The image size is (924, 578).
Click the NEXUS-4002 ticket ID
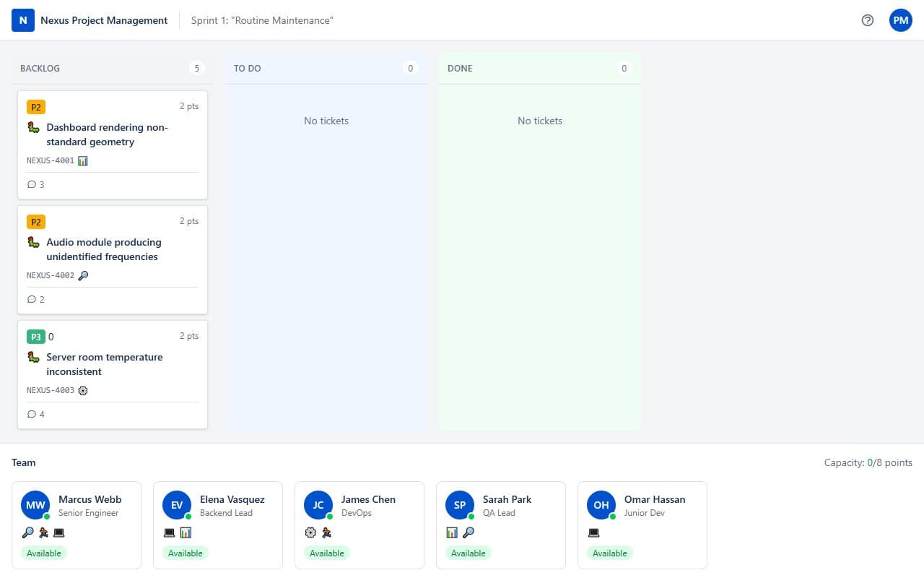[51, 275]
